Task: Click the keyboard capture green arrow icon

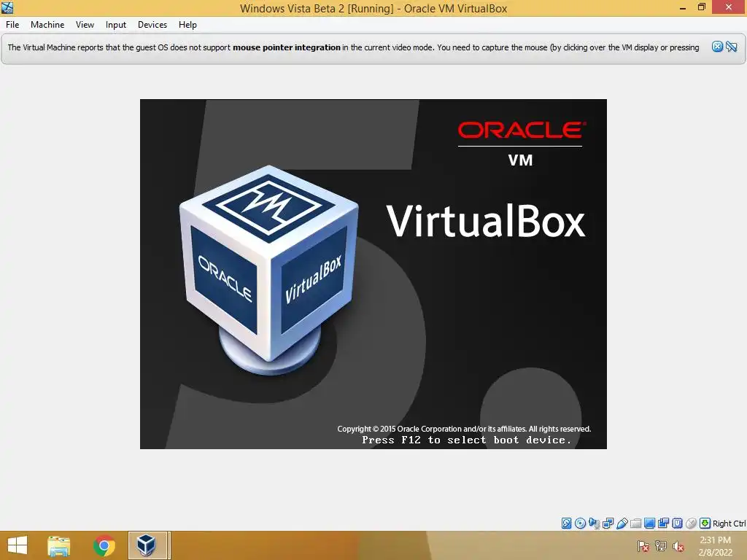Action: coord(705,524)
